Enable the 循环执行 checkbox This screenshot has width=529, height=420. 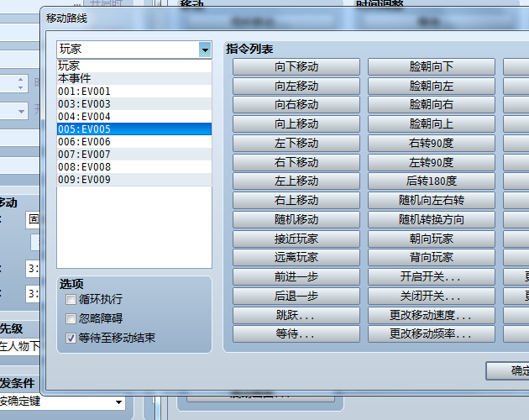click(71, 300)
